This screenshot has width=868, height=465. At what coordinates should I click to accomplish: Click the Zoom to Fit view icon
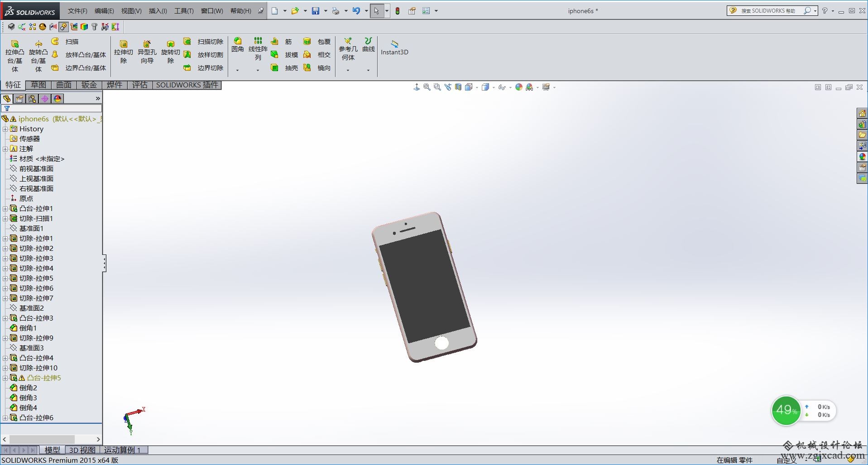(x=427, y=87)
